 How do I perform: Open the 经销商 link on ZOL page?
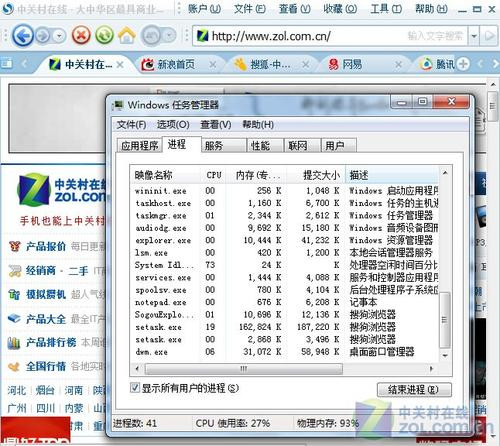point(41,271)
